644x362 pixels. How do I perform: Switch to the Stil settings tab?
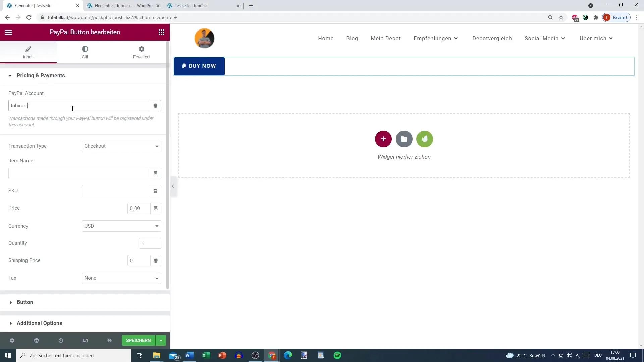pyautogui.click(x=85, y=52)
